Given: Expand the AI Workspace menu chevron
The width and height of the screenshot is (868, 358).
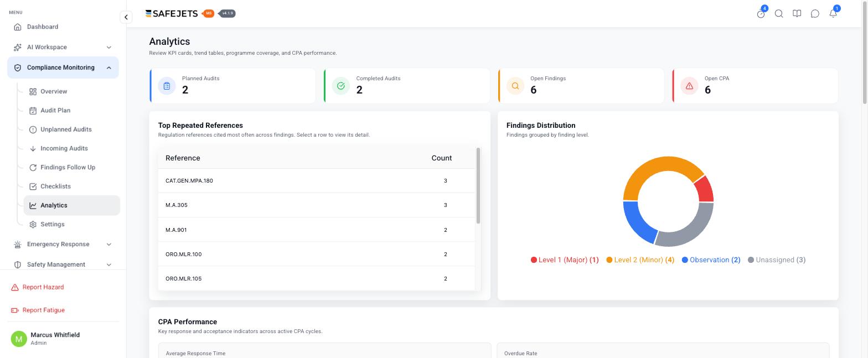Looking at the screenshot, I should pos(108,48).
